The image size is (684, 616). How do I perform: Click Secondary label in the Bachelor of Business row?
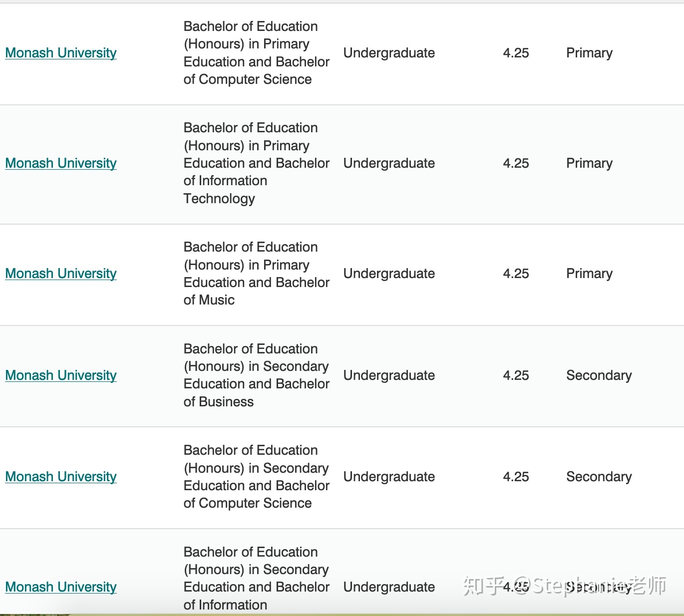599,375
